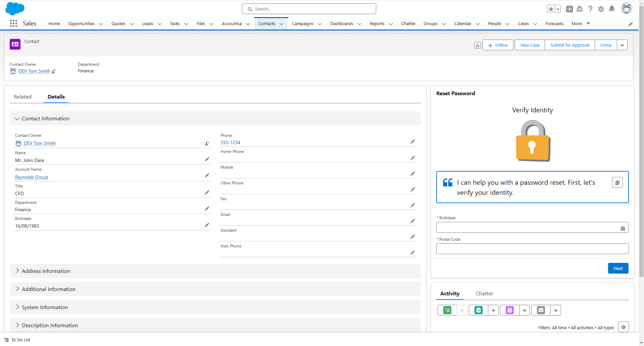Open the App Launcher grid icon
Image resolution: width=644 pixels, height=346 pixels.
coord(13,23)
